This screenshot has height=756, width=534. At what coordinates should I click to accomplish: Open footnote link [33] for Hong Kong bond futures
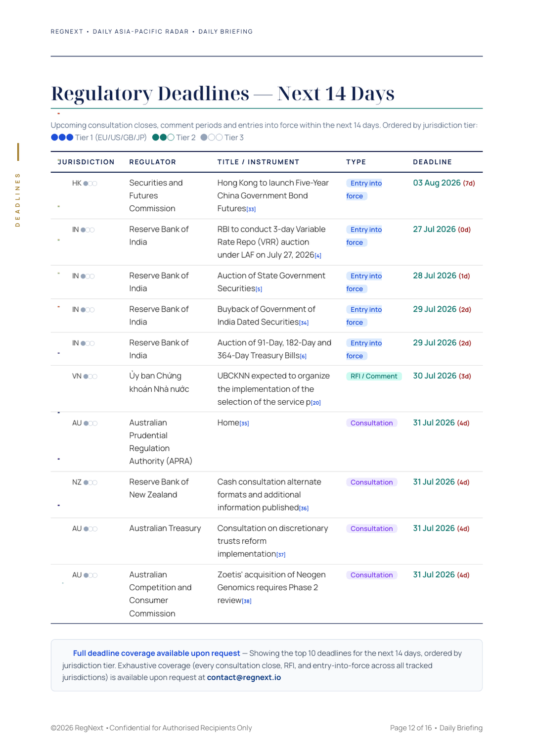coord(251,209)
